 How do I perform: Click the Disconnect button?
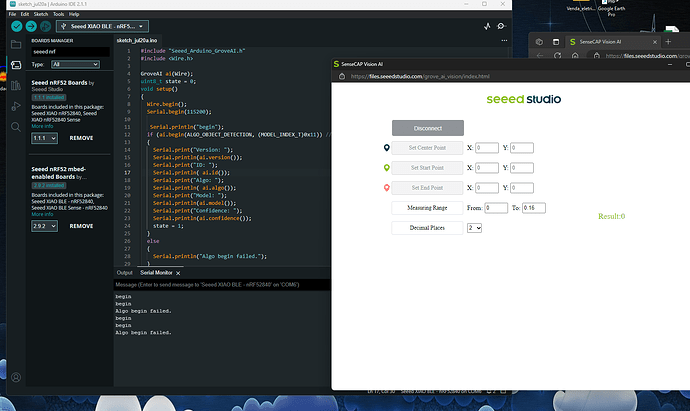click(428, 128)
